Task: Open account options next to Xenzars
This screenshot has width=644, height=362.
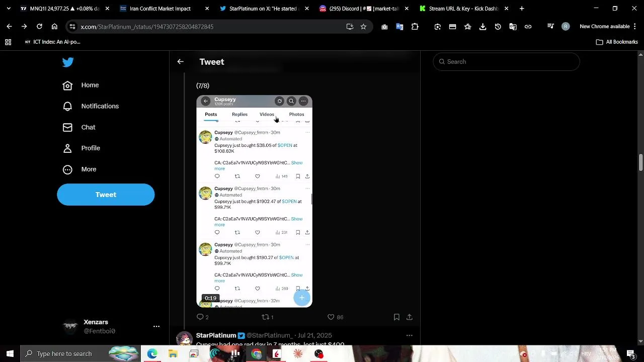Action: (156, 326)
